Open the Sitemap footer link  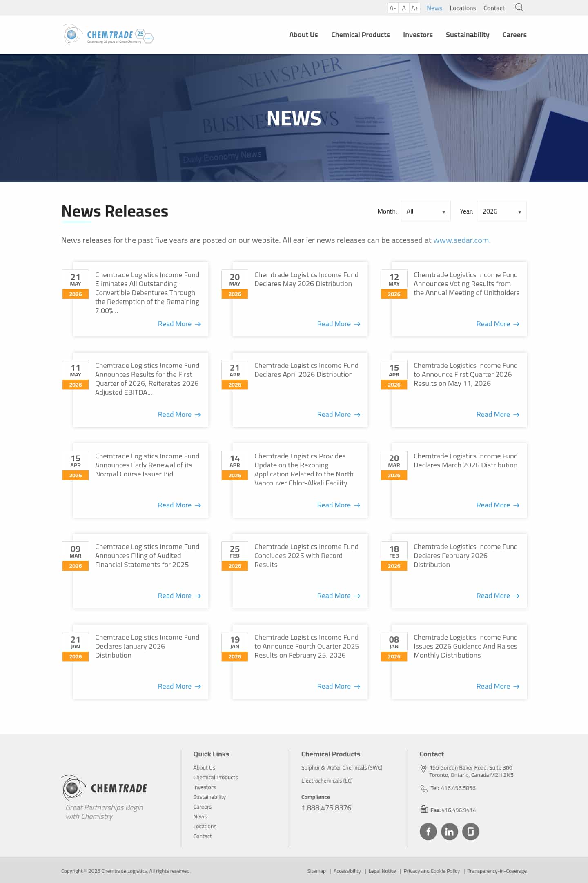(x=316, y=871)
